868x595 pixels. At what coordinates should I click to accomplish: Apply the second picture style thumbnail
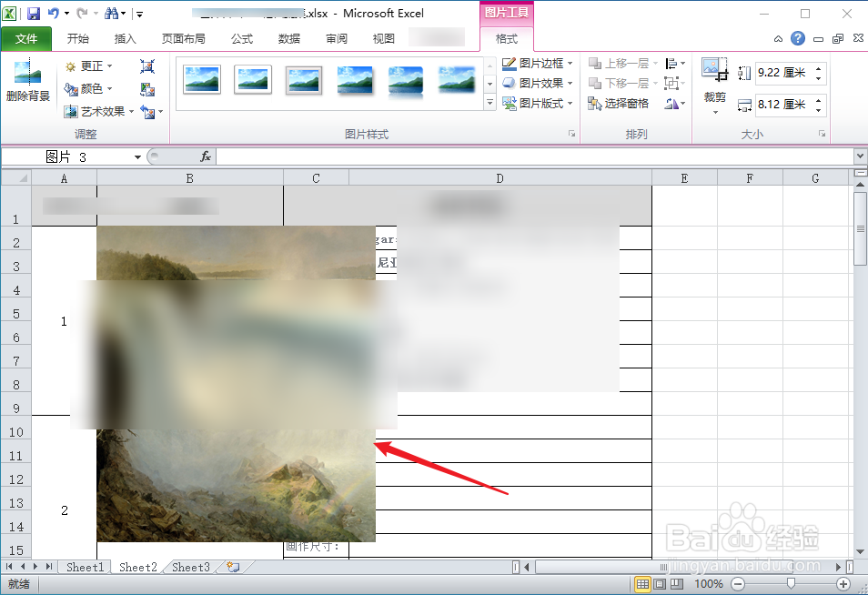(x=253, y=79)
